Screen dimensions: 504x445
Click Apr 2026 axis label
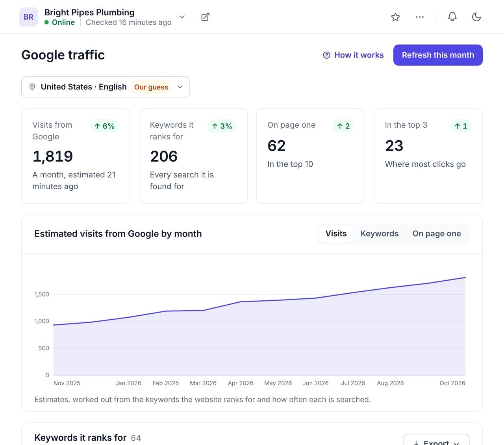[x=241, y=383]
